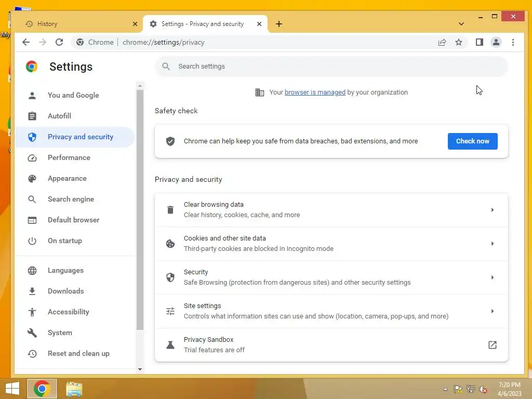Viewport: 532px width, 399px height.
Task: Click the cookie icon for Cookies and other site data
Action: [170, 244]
